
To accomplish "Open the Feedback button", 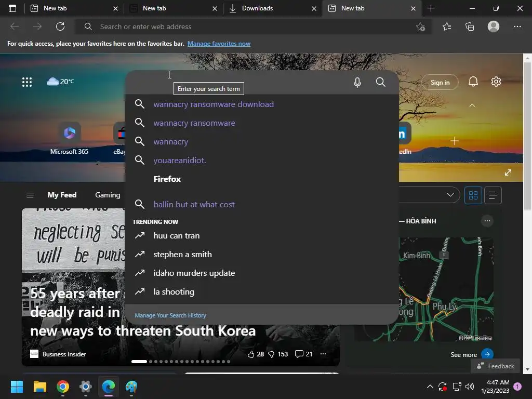I will click(495, 366).
